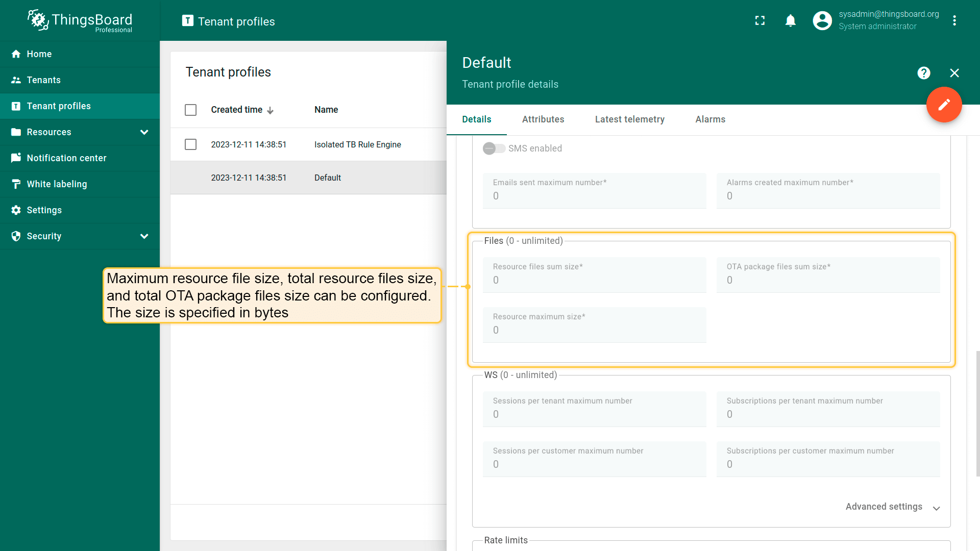
Task: Click the Resource maximum size field
Action: click(x=594, y=325)
